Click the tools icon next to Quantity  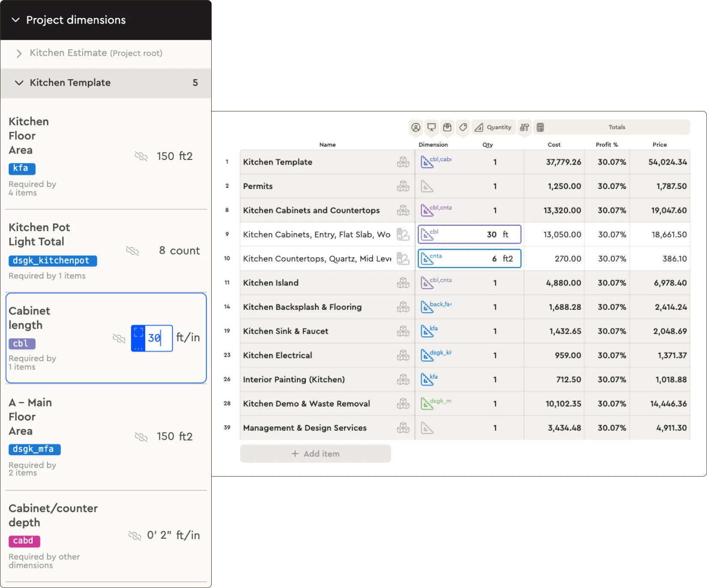tap(524, 127)
